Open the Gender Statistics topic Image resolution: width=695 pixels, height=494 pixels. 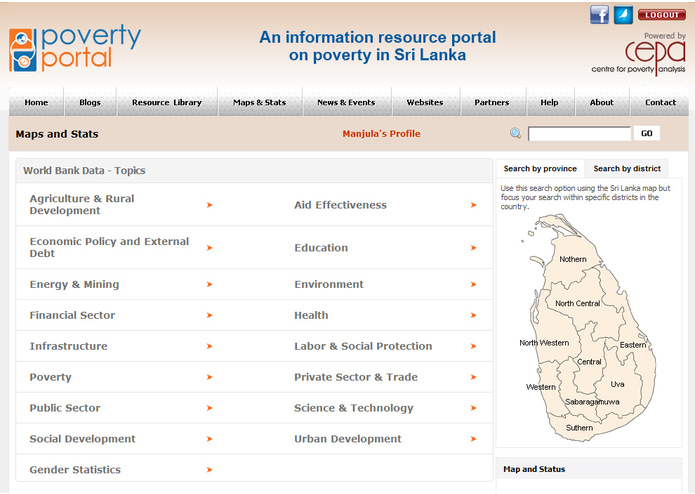(75, 470)
